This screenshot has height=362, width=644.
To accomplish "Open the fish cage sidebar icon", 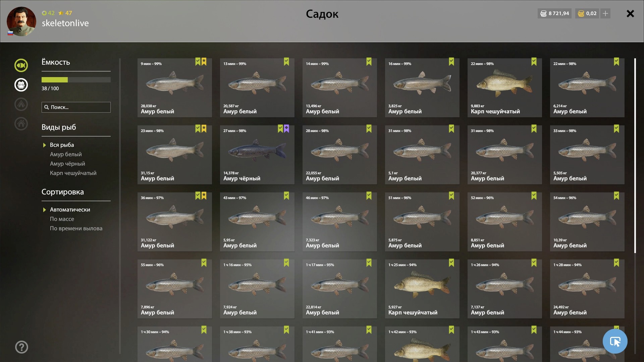I will (21, 85).
